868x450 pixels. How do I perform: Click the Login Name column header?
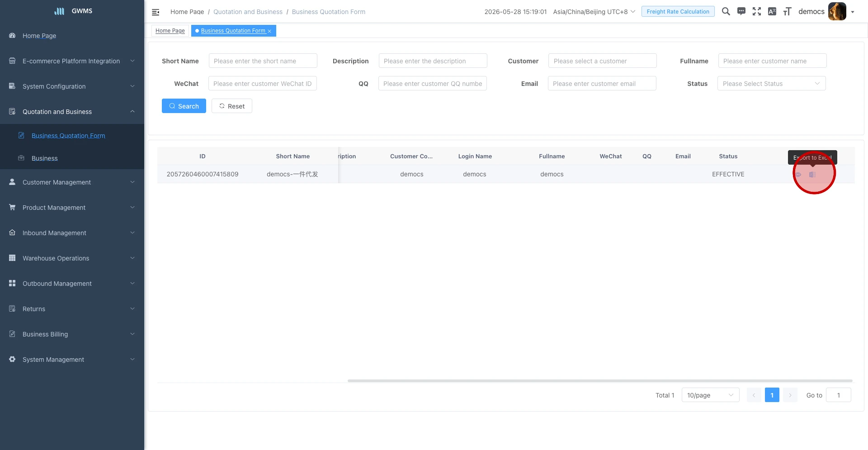[x=475, y=156]
